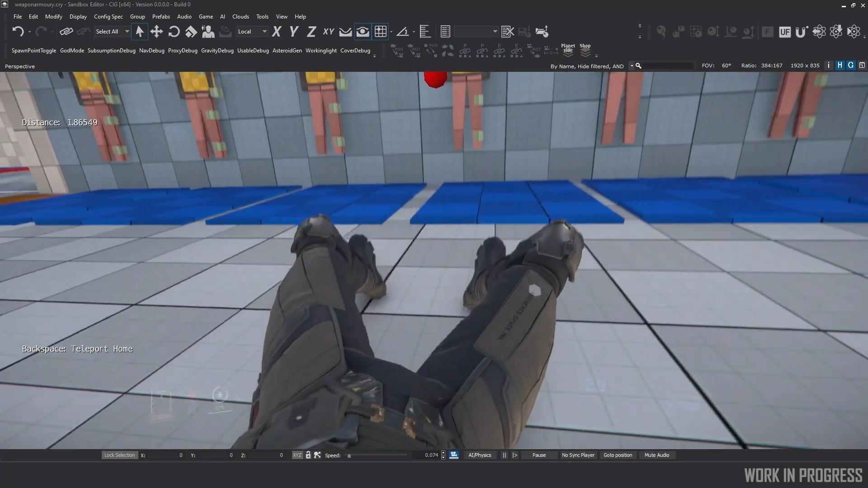This screenshot has width=868, height=488.
Task: Expand the search filter options arrow
Action: pyautogui.click(x=632, y=66)
